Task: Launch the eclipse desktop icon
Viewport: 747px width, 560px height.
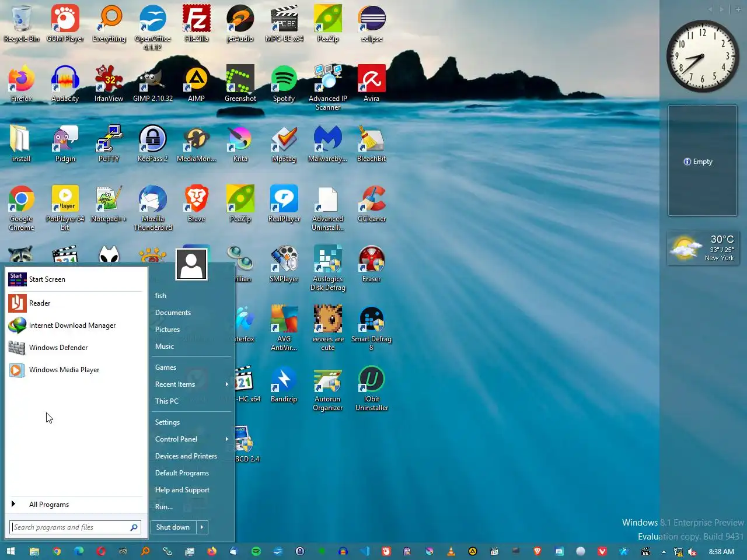Action: point(372,23)
